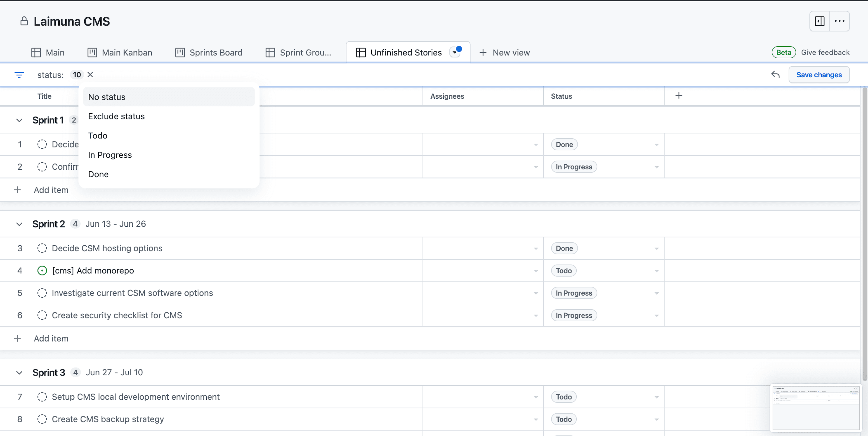Switch to the Main tab

pyautogui.click(x=48, y=53)
